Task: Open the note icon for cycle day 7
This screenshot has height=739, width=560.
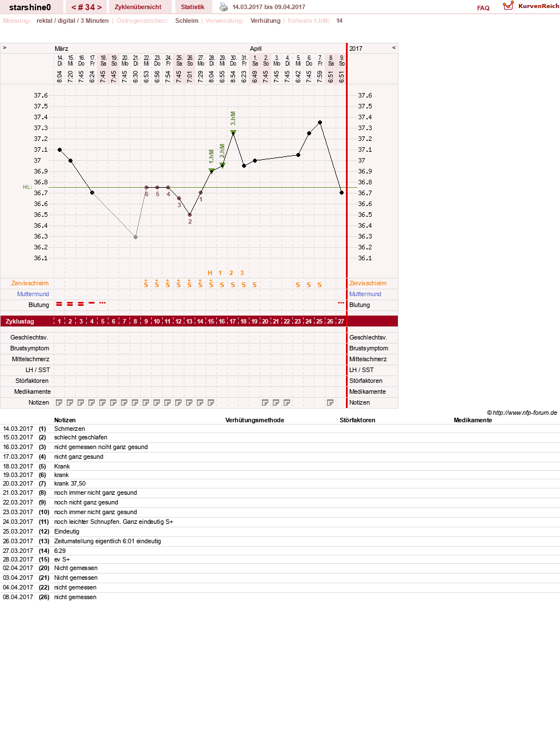Action: pos(124,402)
